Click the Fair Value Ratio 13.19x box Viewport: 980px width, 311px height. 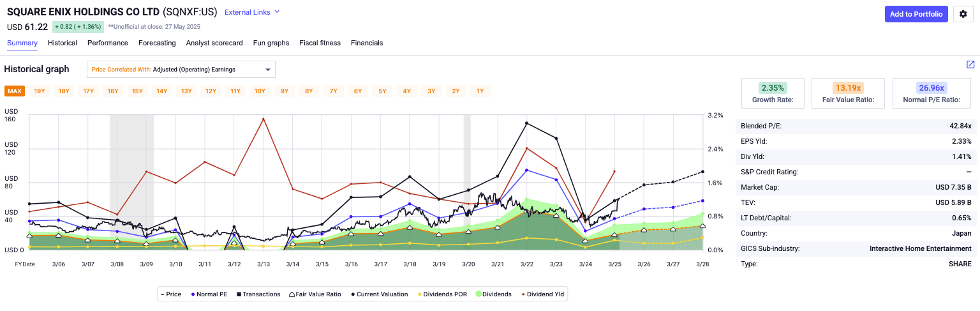(x=847, y=93)
